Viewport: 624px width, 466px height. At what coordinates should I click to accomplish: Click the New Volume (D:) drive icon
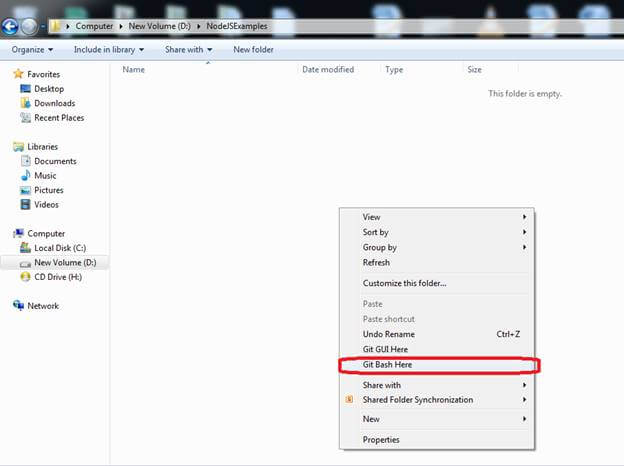point(25,263)
